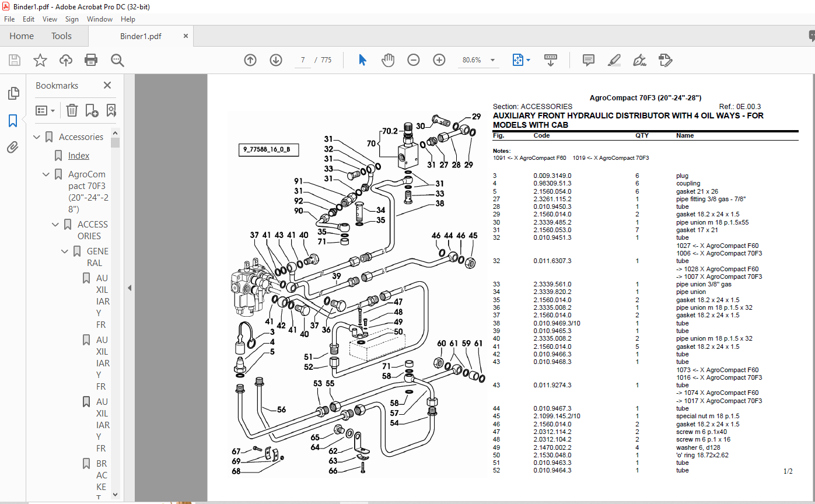
Task: Add a comment note
Action: [589, 60]
